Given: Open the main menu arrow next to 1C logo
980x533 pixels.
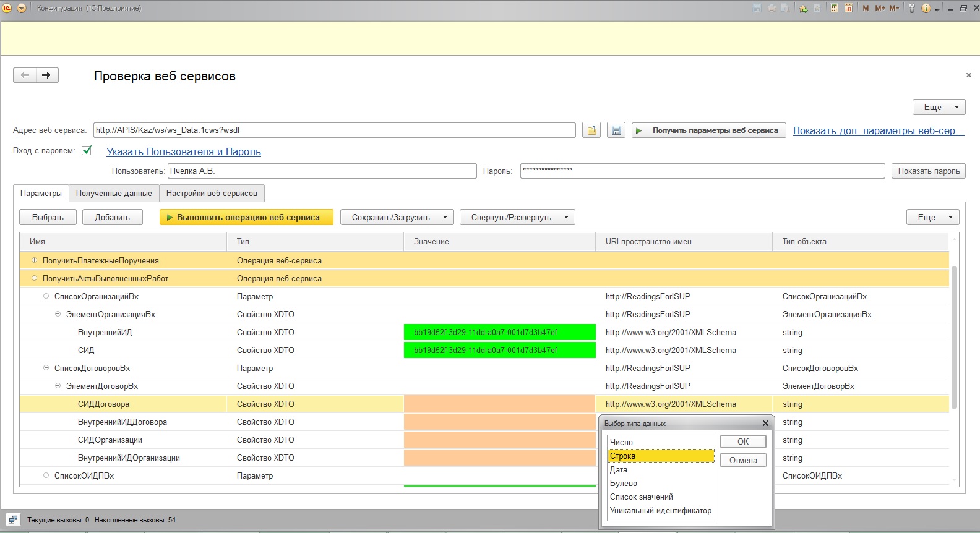Looking at the screenshot, I should coord(22,8).
